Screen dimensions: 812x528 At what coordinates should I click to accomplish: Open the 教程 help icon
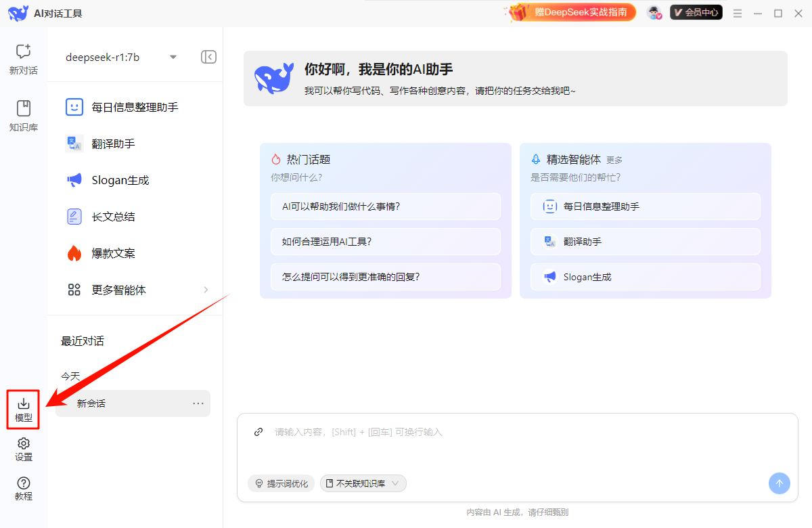24,488
